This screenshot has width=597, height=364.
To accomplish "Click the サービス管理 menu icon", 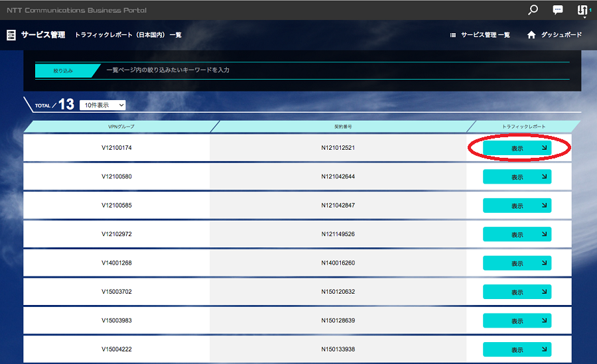I will click(x=11, y=35).
